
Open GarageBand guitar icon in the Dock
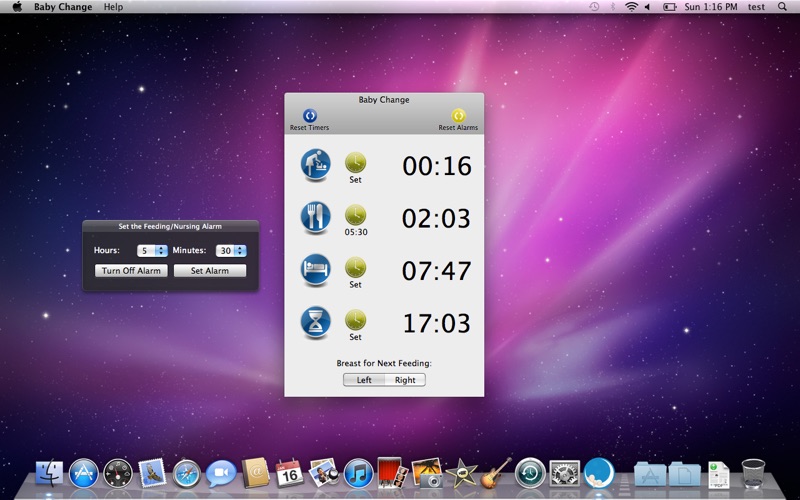point(495,473)
